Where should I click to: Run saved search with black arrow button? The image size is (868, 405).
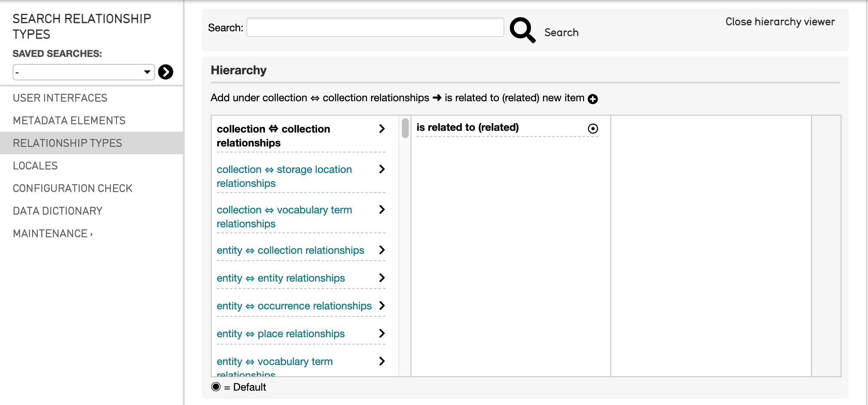click(166, 72)
